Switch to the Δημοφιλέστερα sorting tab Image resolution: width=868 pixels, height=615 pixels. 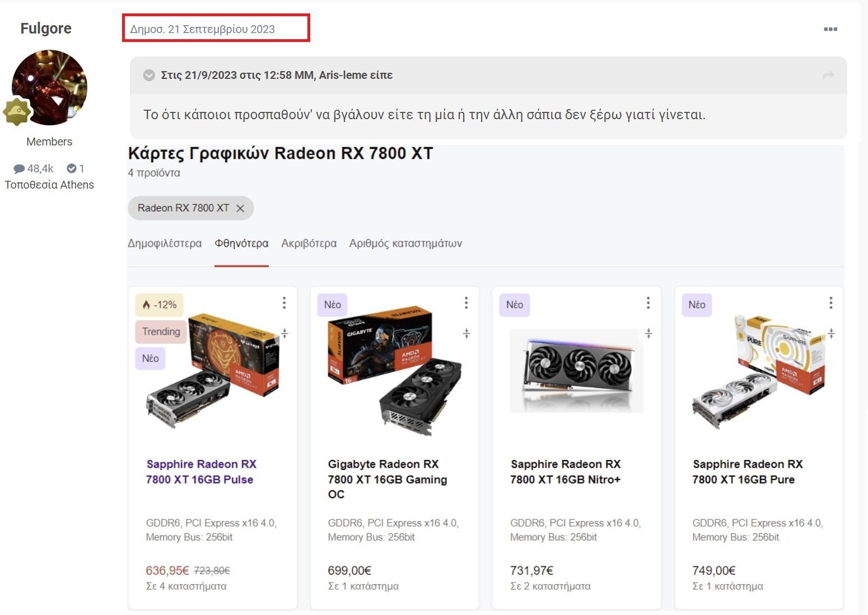tap(165, 243)
